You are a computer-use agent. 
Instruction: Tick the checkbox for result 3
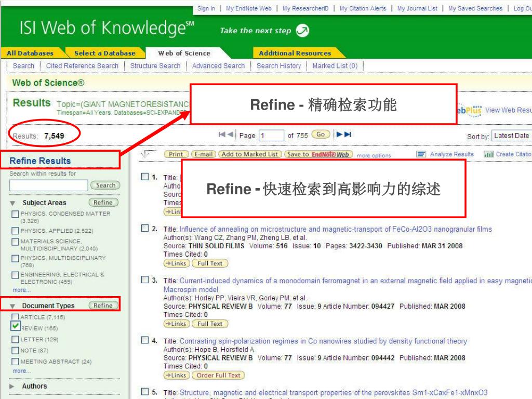(145, 280)
